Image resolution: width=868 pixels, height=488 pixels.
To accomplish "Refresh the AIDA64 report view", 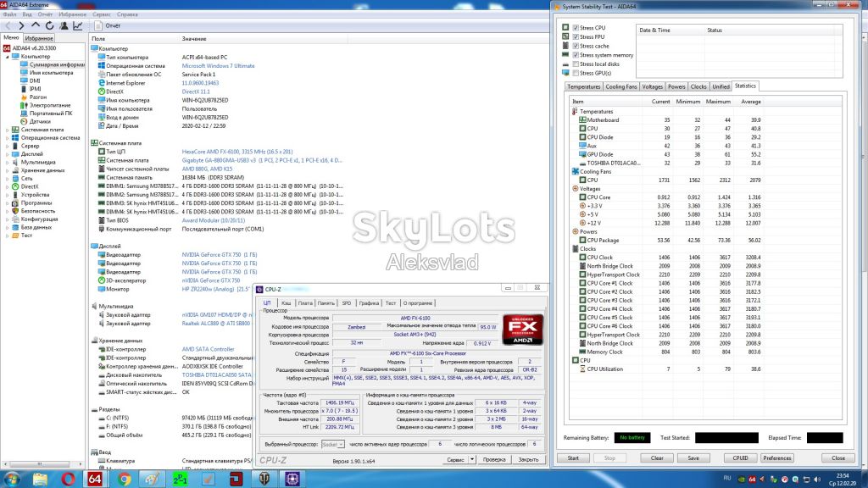I will pos(50,25).
